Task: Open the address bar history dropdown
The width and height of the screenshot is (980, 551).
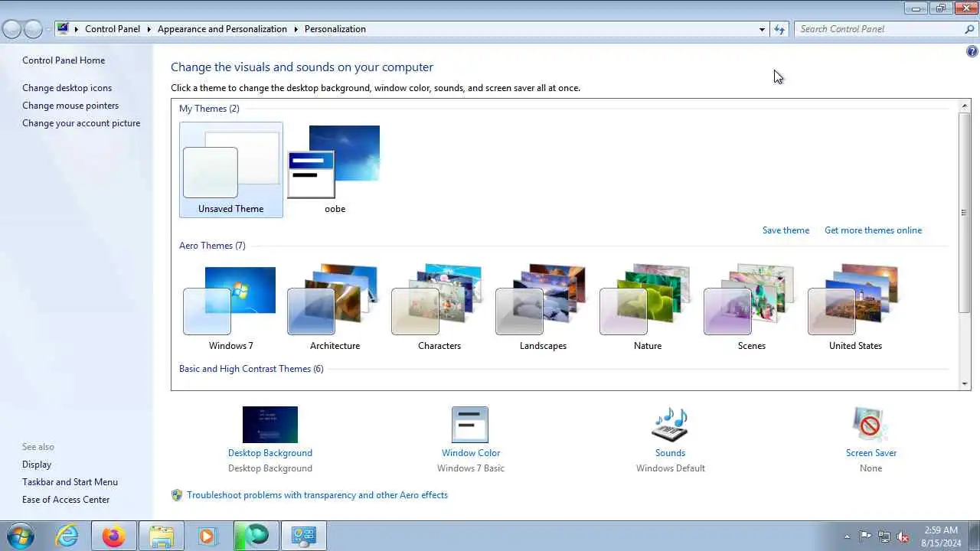Action: coord(762,29)
